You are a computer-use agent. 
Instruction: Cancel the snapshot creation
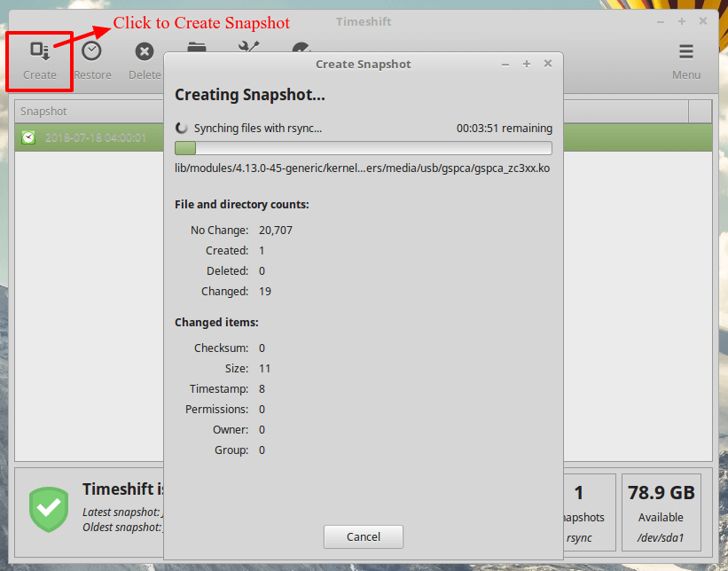[x=363, y=536]
